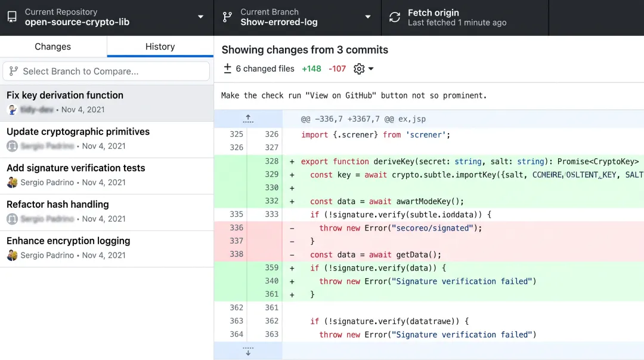Click the branch icon in compare field
Screen dimensions: 644x360
(x=14, y=71)
